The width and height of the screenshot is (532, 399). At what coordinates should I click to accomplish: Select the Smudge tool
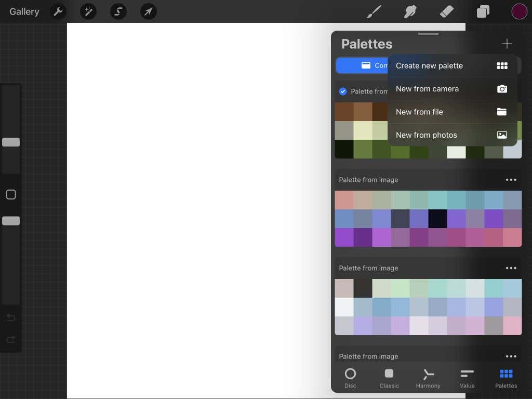[410, 11]
